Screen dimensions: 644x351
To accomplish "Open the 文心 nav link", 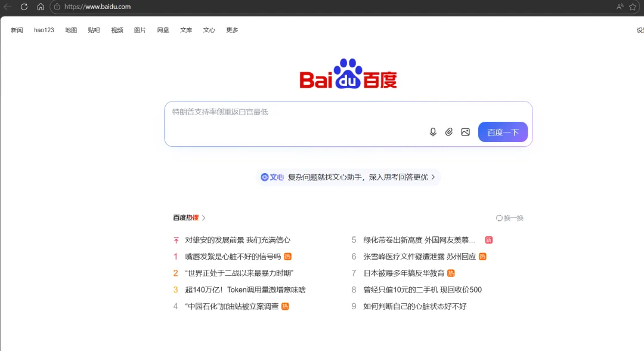I will (x=209, y=30).
